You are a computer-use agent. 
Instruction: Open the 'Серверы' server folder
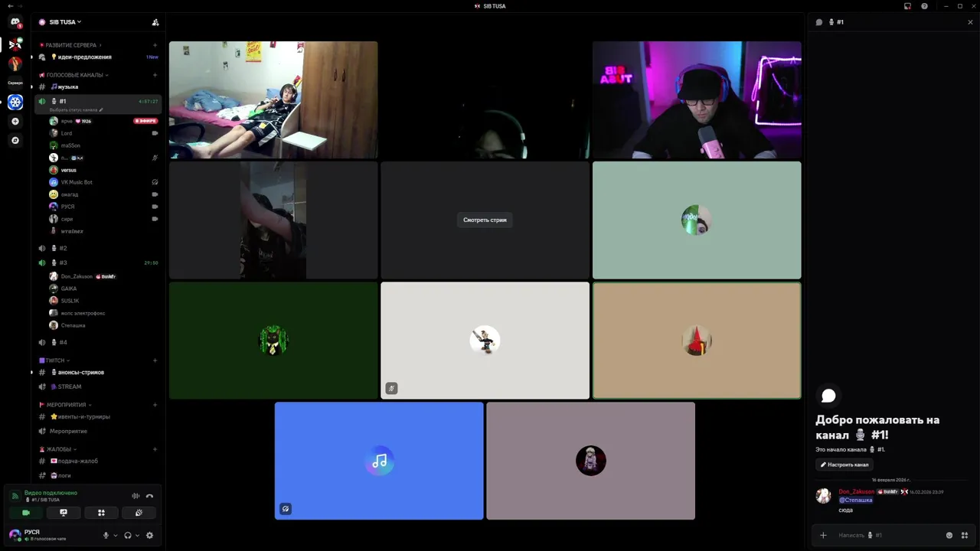point(15,83)
